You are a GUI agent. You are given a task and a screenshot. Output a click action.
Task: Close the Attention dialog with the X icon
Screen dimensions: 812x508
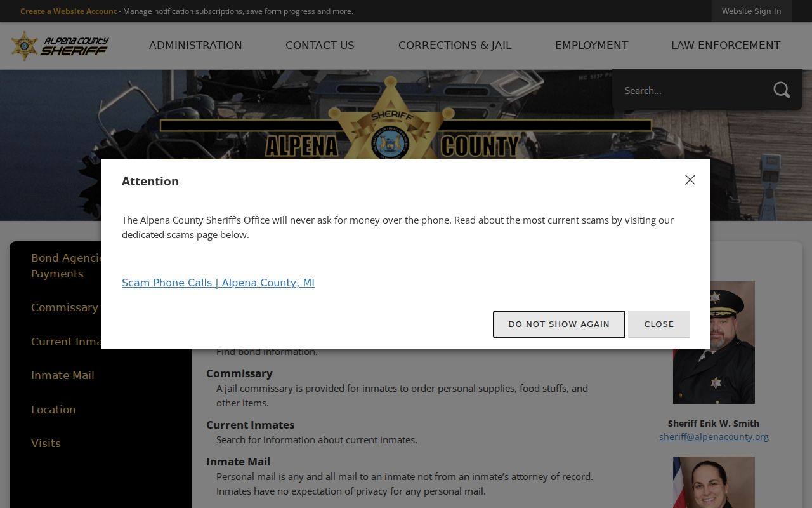(x=690, y=180)
